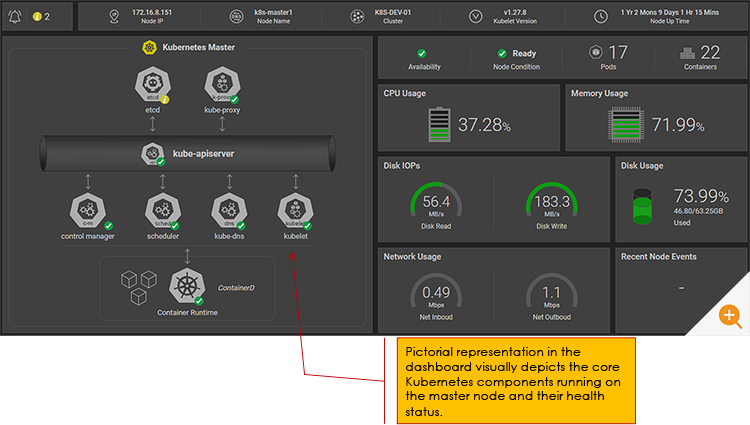
Task: Click the K8S-DEV-01 cluster name
Action: (x=393, y=12)
